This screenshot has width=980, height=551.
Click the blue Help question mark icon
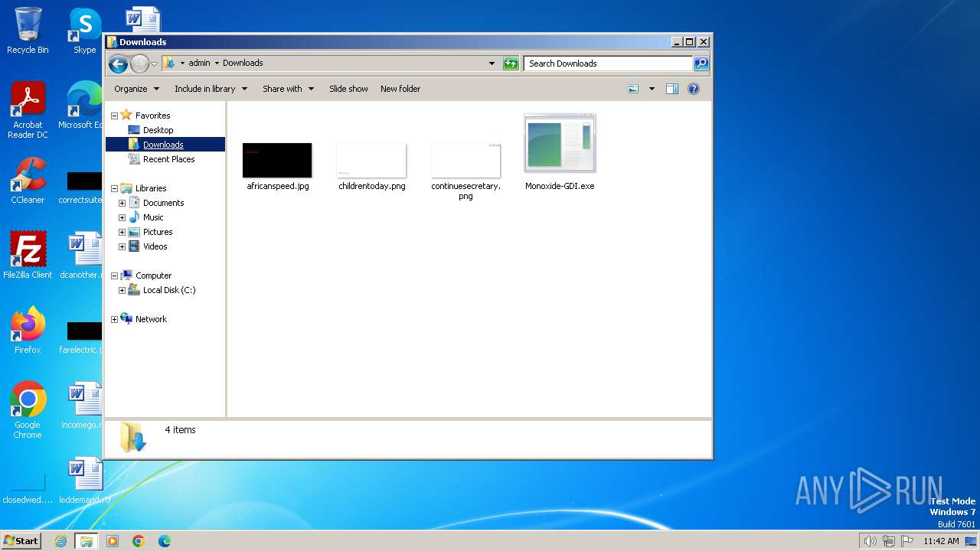pos(694,89)
